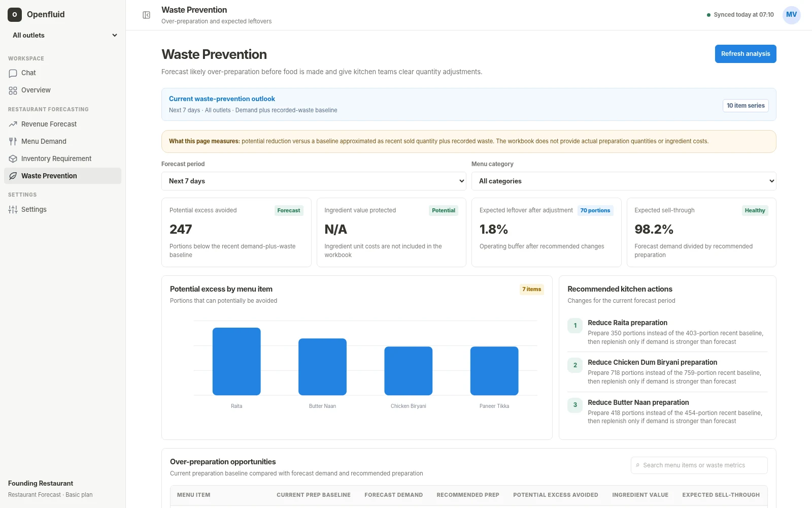
Task: Click the Search menu items field
Action: pyautogui.click(x=699, y=465)
